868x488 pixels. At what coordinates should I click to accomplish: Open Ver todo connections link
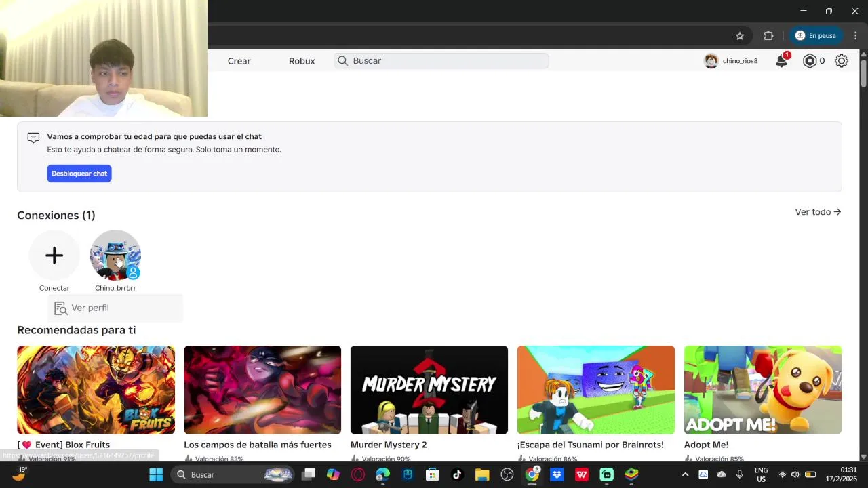(818, 212)
